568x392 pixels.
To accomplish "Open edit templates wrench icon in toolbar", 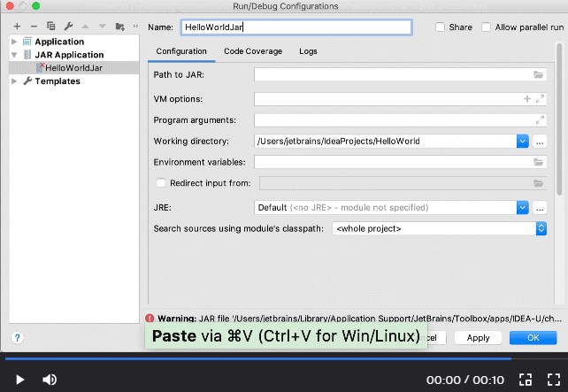I will point(68,26).
